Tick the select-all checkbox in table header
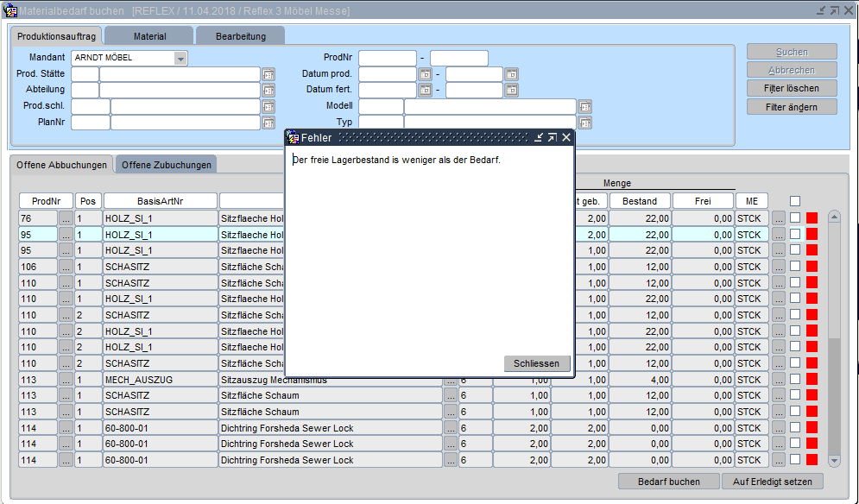 point(795,201)
